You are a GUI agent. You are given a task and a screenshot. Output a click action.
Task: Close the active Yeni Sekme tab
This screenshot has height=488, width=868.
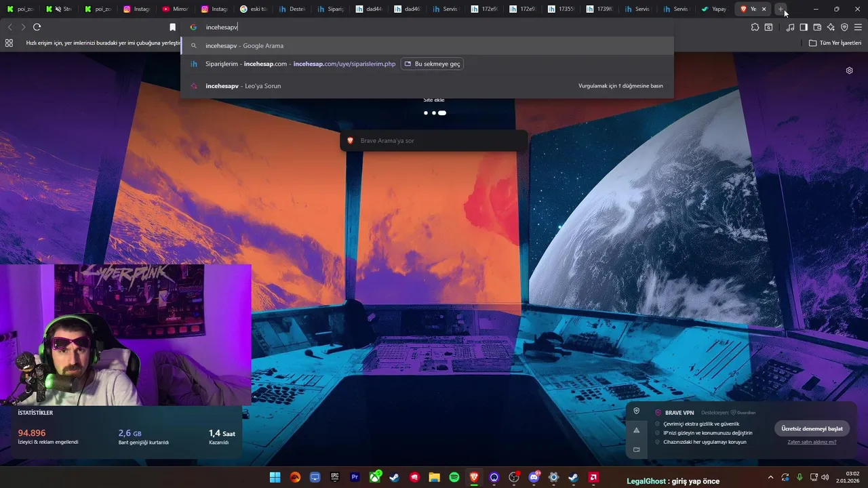764,9
